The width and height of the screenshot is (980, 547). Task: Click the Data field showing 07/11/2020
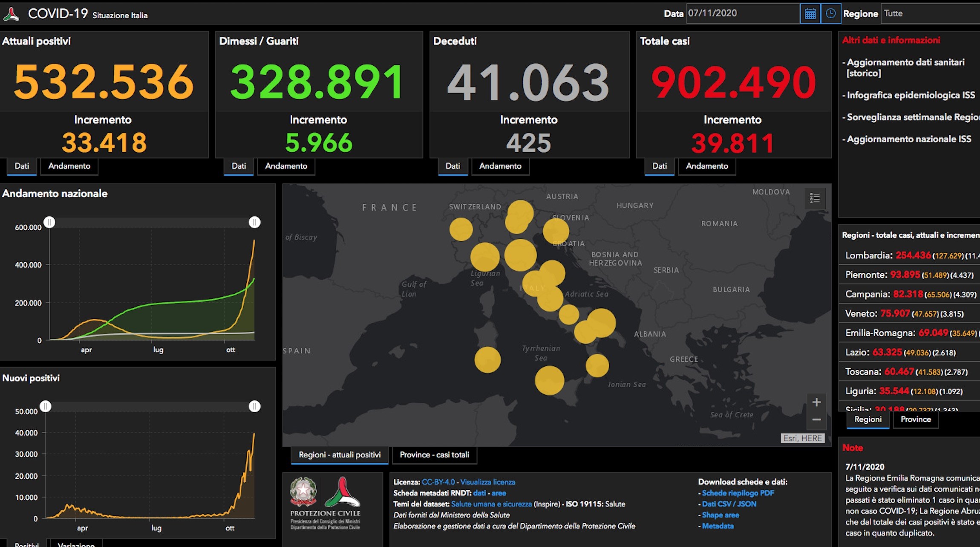743,14
